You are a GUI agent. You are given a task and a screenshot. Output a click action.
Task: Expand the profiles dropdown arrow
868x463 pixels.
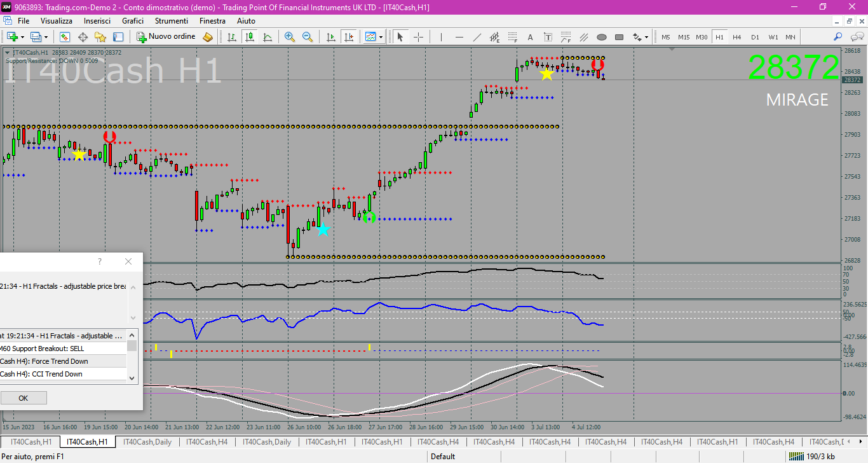pyautogui.click(x=46, y=37)
